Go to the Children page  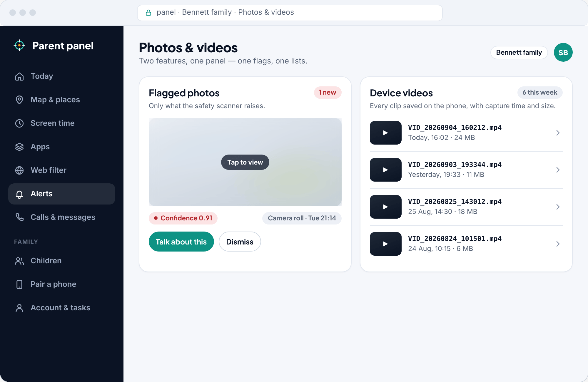[x=62, y=261]
